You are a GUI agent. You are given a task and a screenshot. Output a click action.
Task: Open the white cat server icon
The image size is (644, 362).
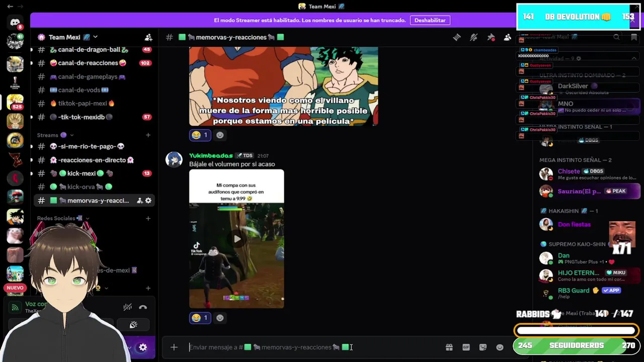click(15, 235)
